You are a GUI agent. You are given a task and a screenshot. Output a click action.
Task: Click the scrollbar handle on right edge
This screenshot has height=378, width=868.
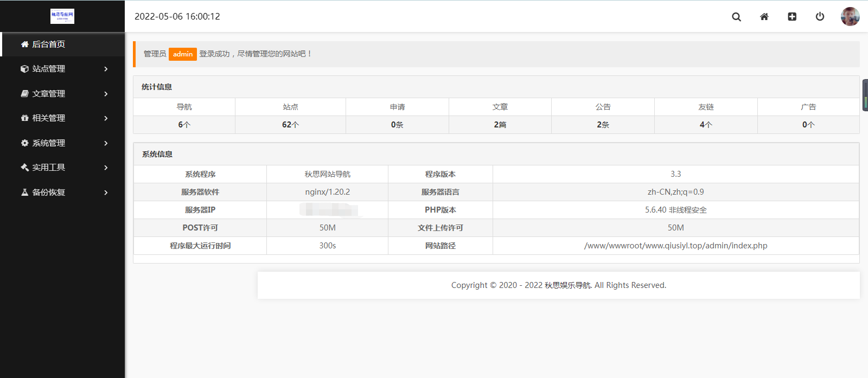865,95
